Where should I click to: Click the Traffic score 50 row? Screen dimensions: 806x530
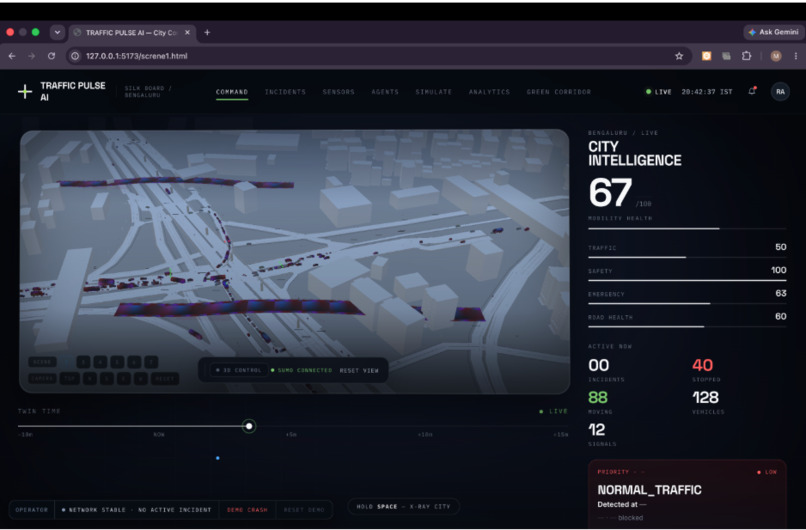(687, 249)
